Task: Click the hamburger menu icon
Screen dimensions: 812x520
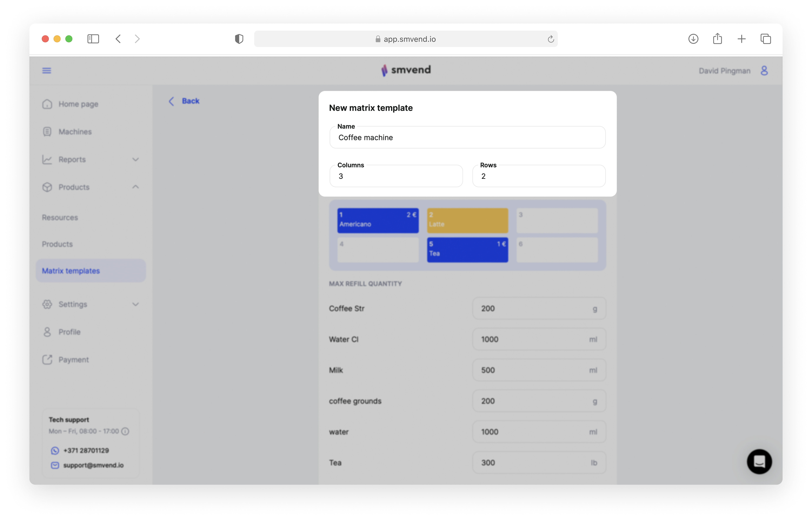Action: click(x=47, y=71)
